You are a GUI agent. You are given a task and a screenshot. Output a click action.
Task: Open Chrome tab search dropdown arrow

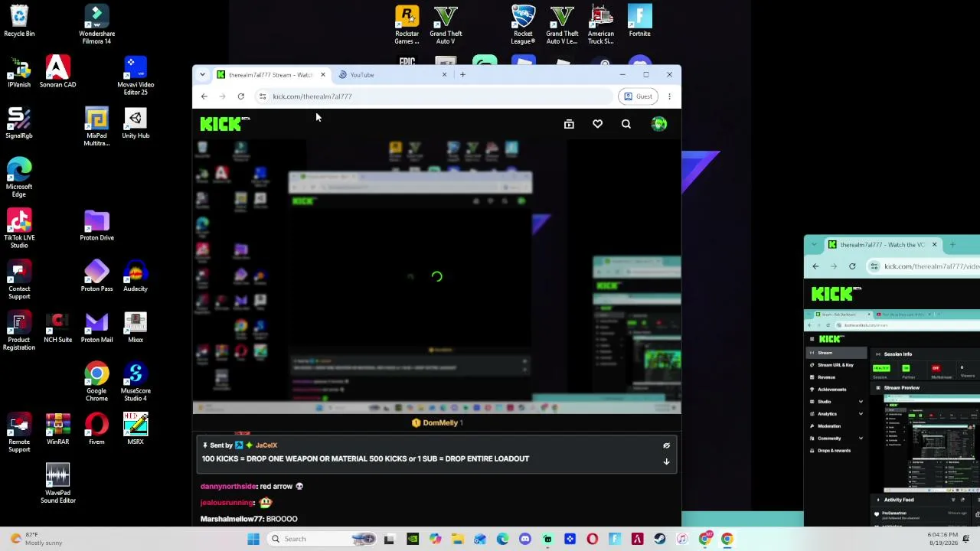202,74
